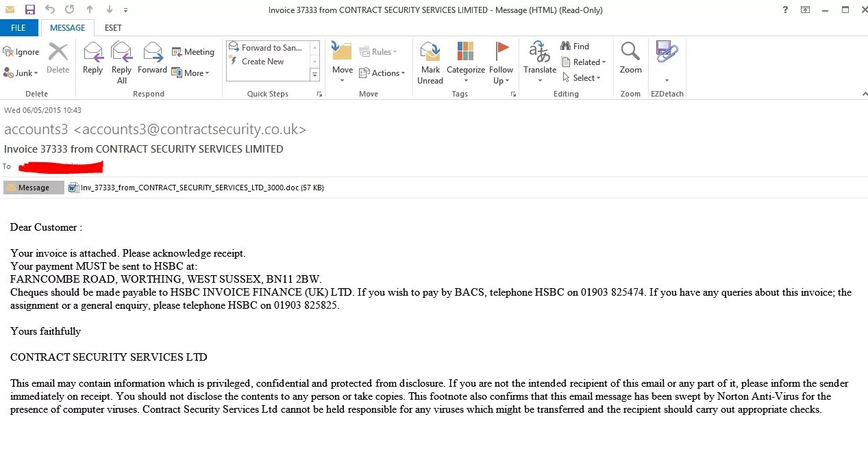Open the Move dropdown
This screenshot has width=868, height=475.
point(342,63)
